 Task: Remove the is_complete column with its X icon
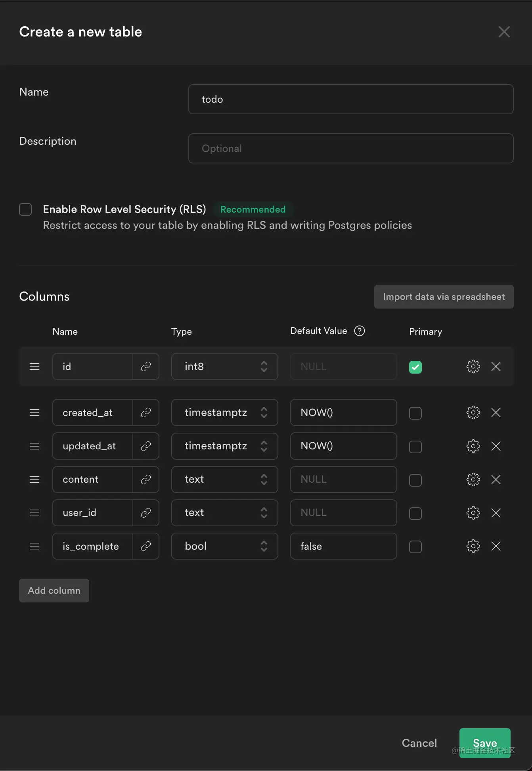pos(496,546)
